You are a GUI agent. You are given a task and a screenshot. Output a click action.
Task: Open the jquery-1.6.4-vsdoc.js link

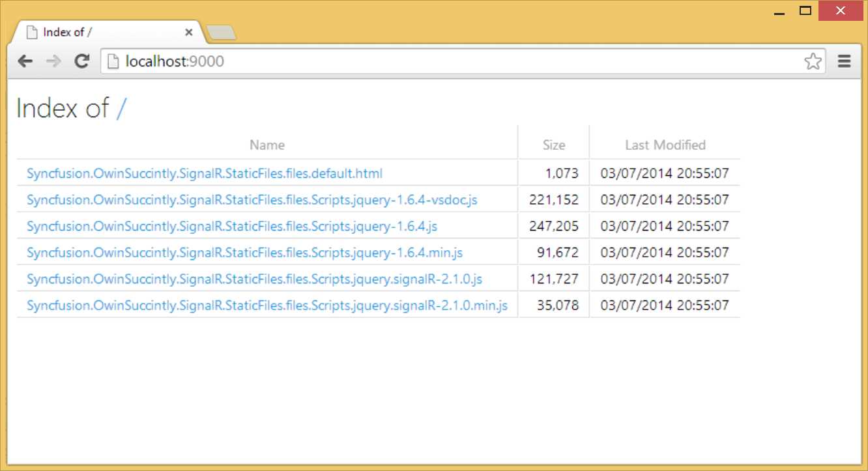[x=252, y=199]
